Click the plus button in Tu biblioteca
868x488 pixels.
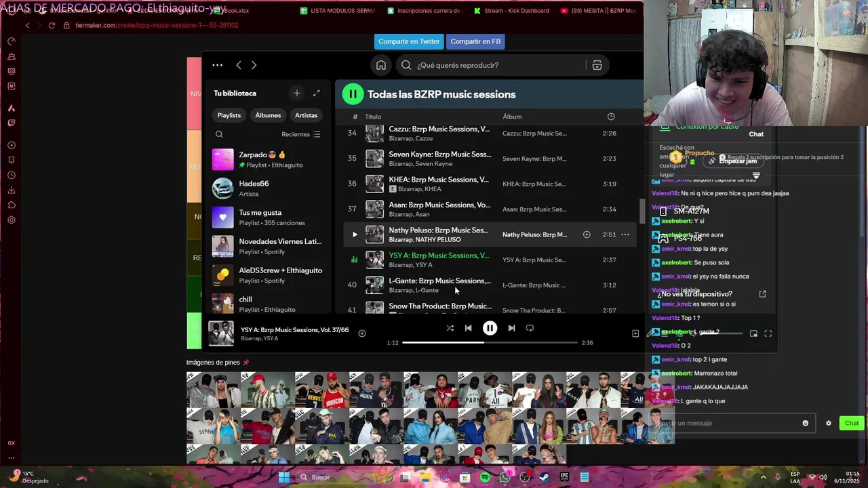(296, 93)
